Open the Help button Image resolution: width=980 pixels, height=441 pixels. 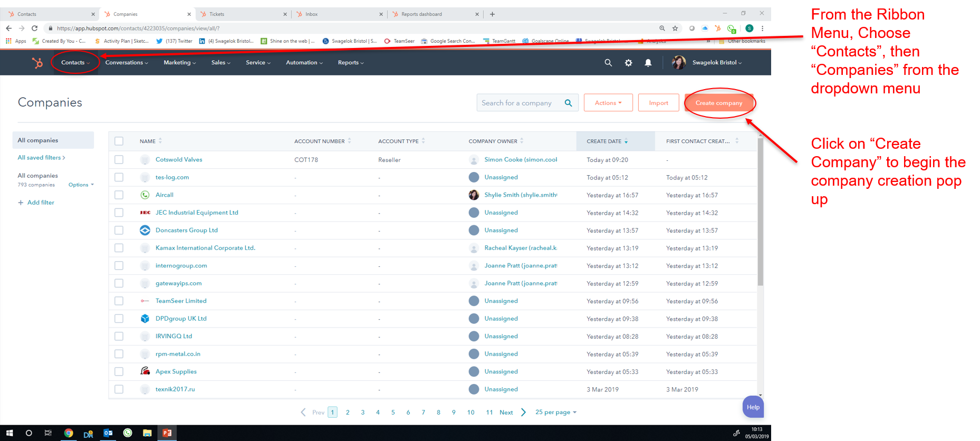753,407
